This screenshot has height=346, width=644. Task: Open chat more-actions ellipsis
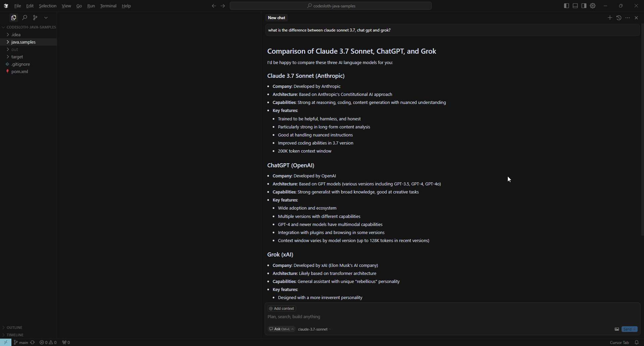(x=628, y=18)
